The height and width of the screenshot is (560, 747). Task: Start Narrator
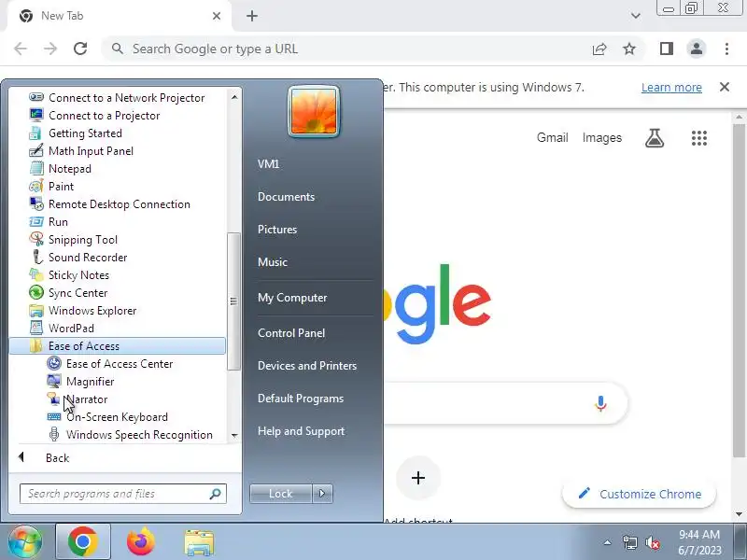point(78,399)
